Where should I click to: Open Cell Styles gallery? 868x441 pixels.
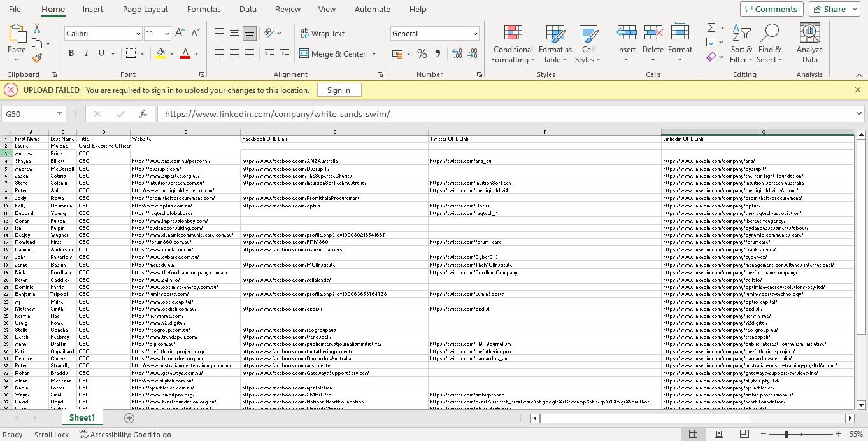click(588, 45)
